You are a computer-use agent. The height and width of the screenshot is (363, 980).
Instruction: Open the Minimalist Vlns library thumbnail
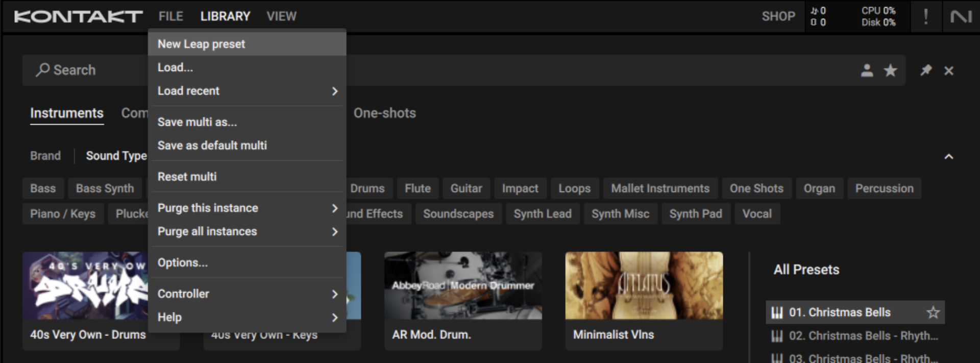(x=644, y=285)
